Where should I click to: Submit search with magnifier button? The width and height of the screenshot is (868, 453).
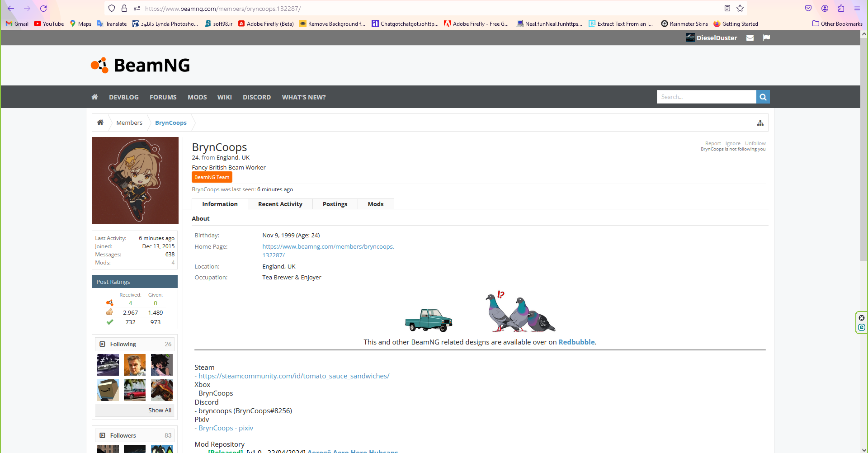(763, 97)
